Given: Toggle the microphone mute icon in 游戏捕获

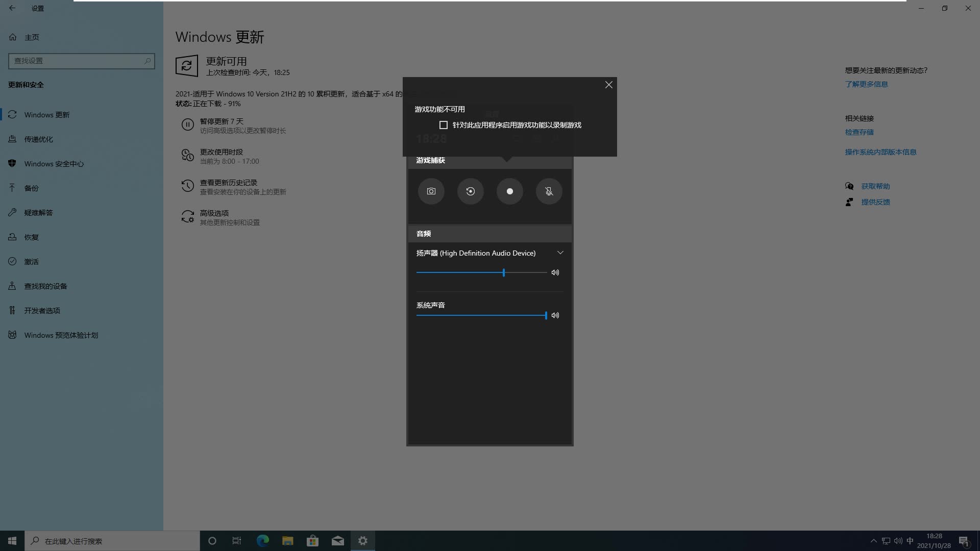Looking at the screenshot, I should (549, 191).
